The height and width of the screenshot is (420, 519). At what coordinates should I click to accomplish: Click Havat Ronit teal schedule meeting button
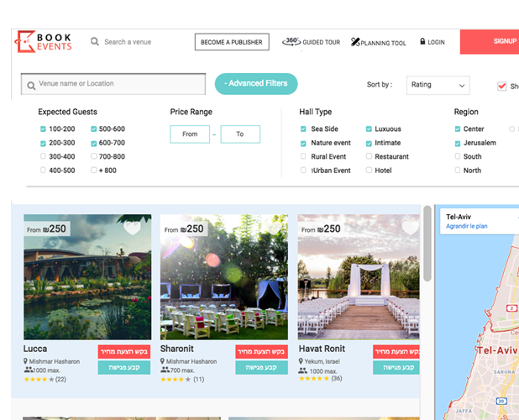396,367
